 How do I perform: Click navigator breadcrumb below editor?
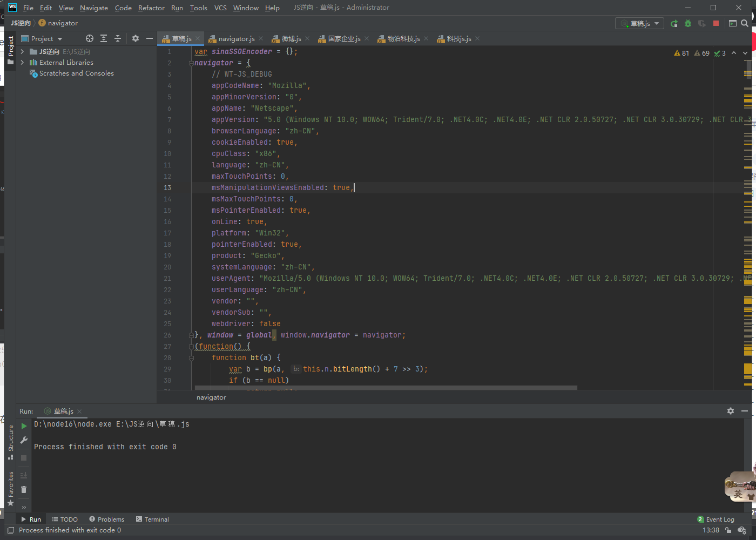(211, 397)
